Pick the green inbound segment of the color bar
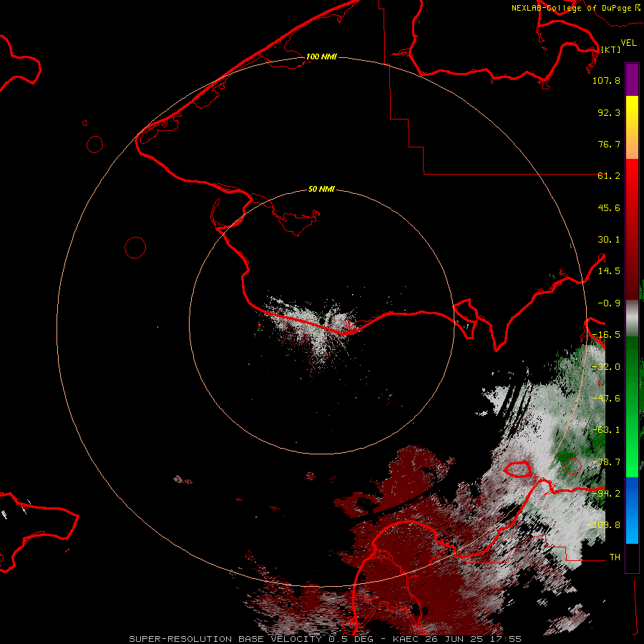 [x=632, y=406]
